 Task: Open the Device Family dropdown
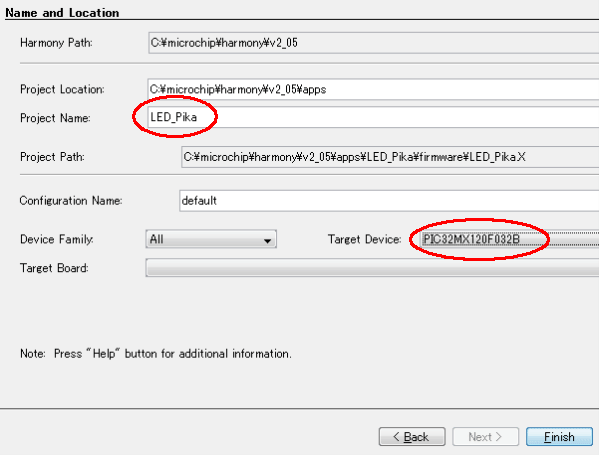coord(210,240)
